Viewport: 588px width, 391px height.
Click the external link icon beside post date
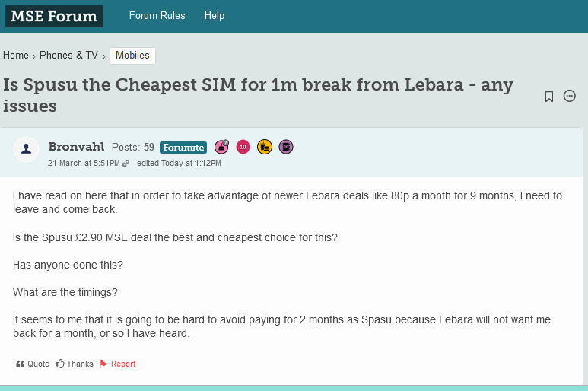[126, 164]
